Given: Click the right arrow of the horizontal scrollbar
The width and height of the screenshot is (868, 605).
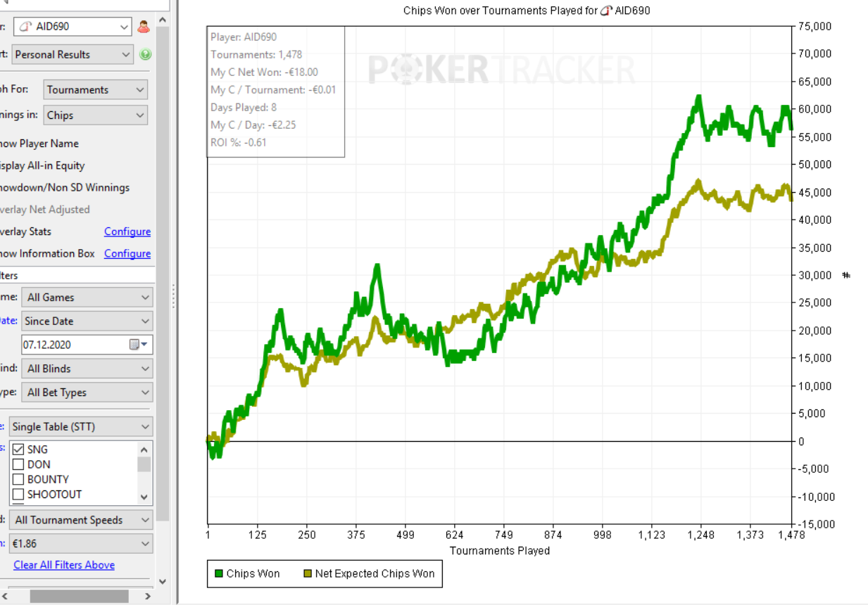Looking at the screenshot, I should (148, 597).
